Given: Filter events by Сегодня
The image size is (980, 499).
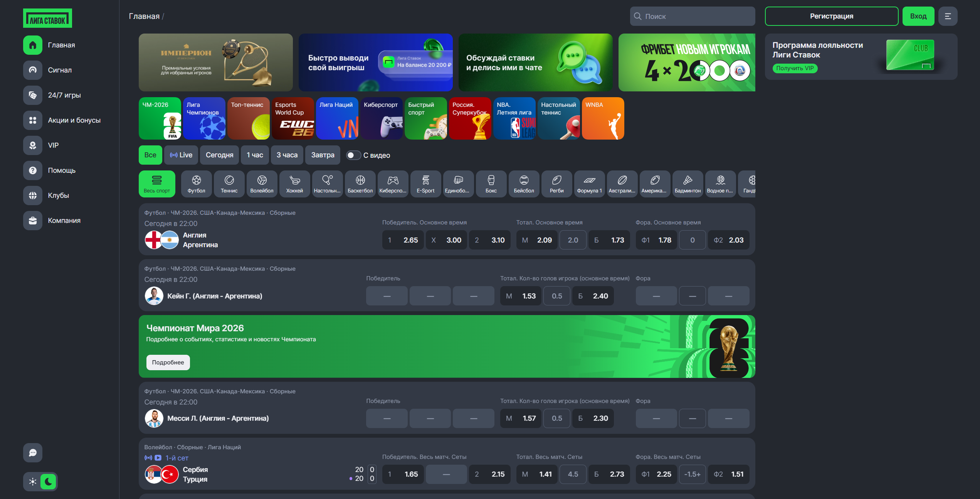Looking at the screenshot, I should [x=220, y=155].
